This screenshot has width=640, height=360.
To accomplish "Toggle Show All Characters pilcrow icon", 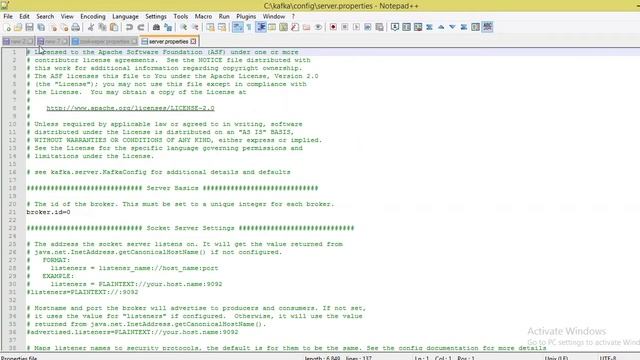I will [x=249, y=27].
